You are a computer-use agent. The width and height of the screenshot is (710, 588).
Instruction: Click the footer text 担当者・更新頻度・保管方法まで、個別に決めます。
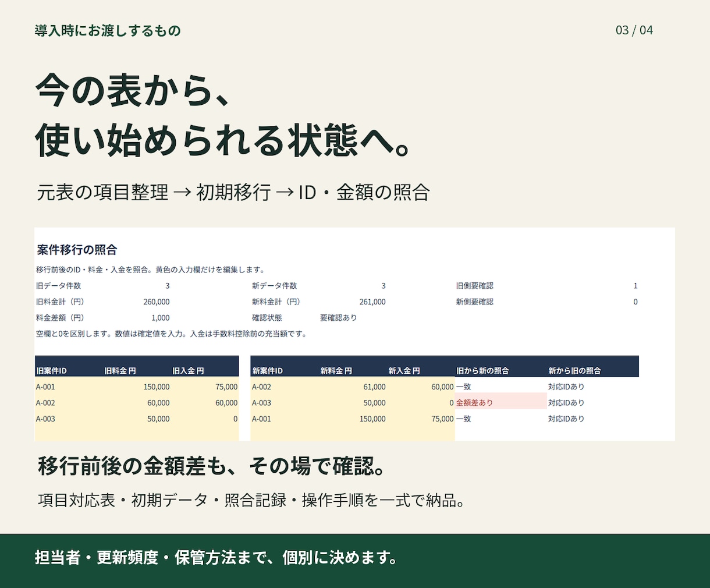pyautogui.click(x=217, y=558)
